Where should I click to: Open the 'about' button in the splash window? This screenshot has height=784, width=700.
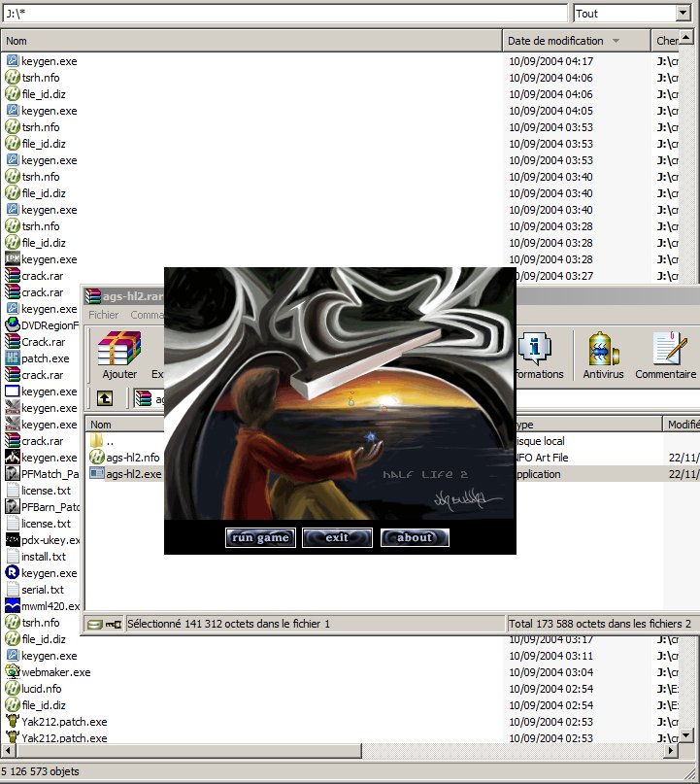tap(415, 537)
